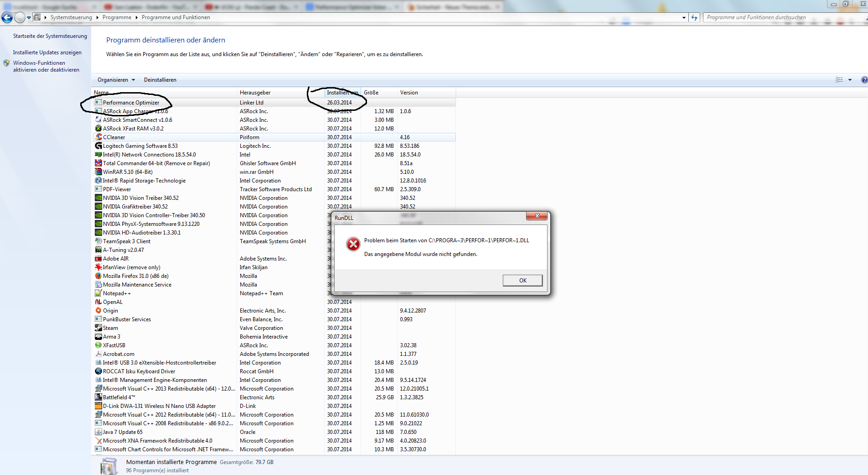Viewport: 868px width, 475px height.
Task: Select Intel(R) Network Connections 18.5.54.0
Action: coord(274,155)
